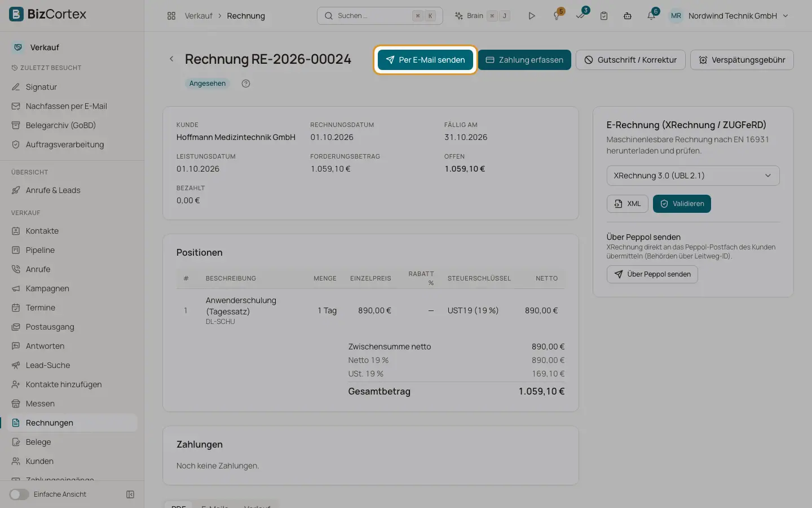Click the Verspätungsgebühr button
The width and height of the screenshot is (812, 508).
742,60
